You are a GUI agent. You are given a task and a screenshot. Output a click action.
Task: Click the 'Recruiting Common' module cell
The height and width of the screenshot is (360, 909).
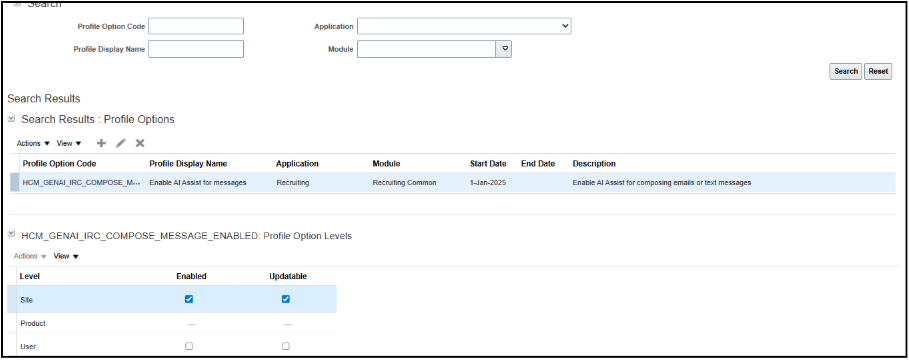404,183
